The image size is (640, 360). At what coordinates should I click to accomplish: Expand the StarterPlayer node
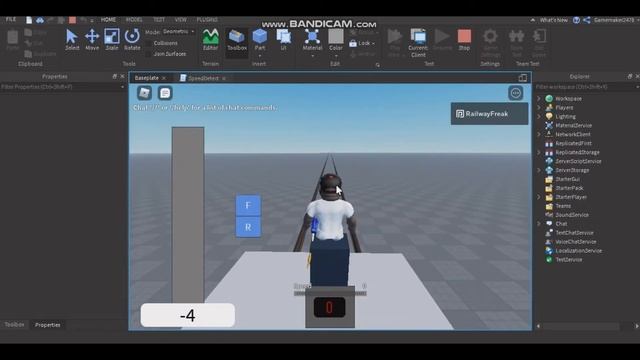(x=539, y=197)
